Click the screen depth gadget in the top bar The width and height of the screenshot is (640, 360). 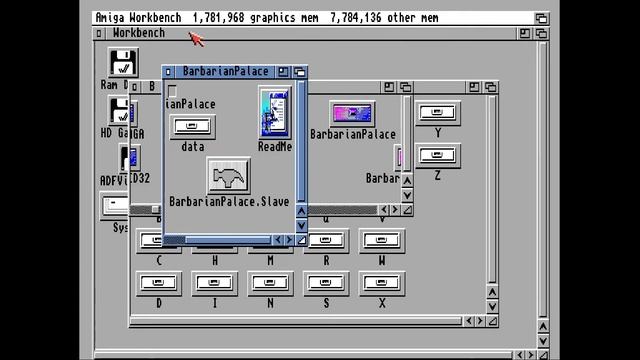[541, 18]
